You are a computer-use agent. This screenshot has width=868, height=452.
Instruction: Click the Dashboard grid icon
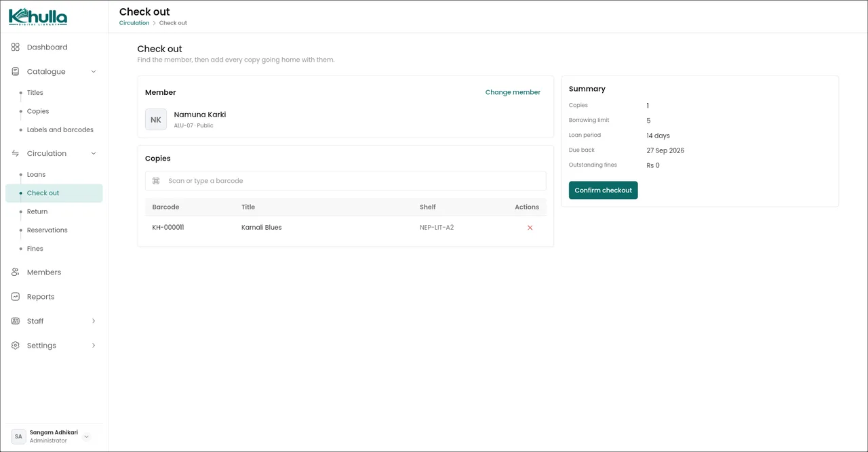click(x=16, y=47)
